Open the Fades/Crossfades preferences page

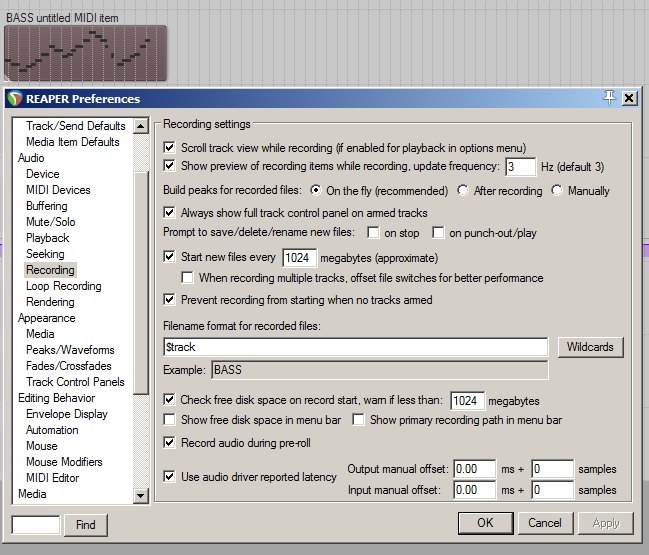69,366
